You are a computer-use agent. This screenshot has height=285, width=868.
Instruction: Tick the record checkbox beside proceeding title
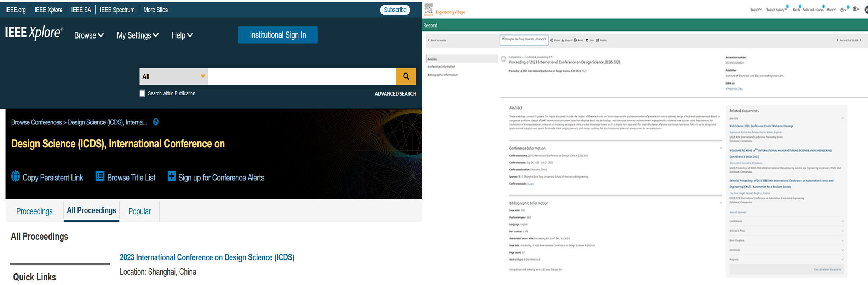pyautogui.click(x=503, y=59)
